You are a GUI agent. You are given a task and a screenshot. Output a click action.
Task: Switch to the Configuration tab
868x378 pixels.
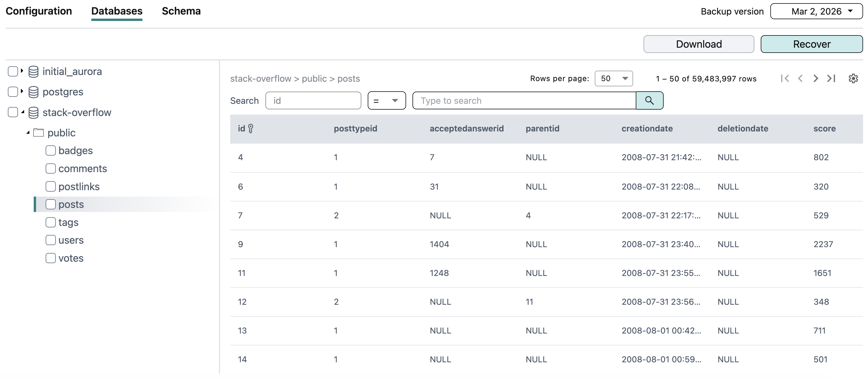point(39,11)
